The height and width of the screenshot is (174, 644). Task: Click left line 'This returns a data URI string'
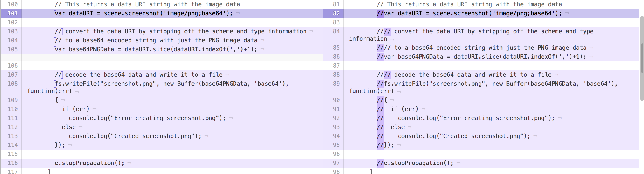pyautogui.click(x=147, y=4)
